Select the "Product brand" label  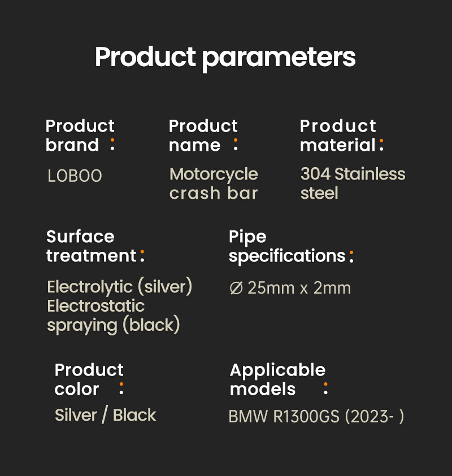(x=80, y=136)
